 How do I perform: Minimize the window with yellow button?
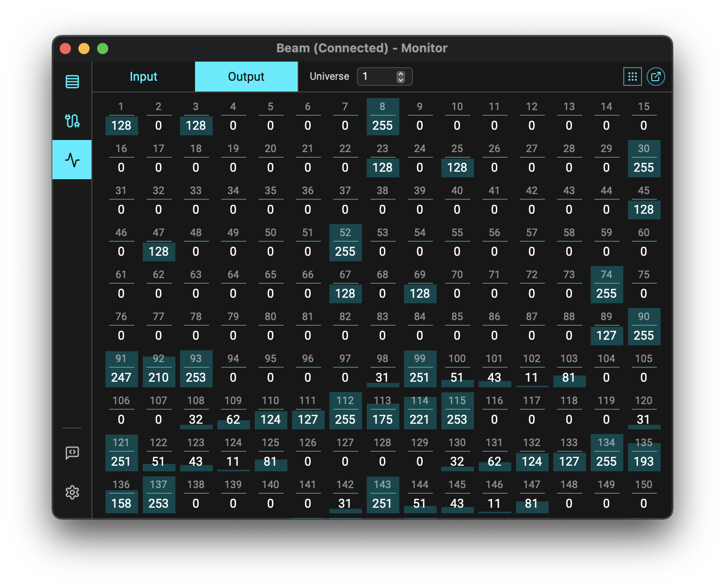[x=84, y=49]
